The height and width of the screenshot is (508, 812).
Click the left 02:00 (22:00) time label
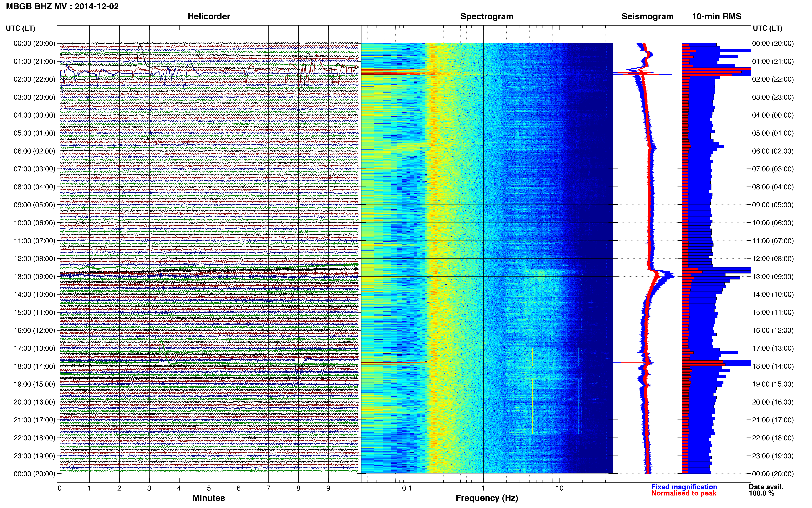(x=34, y=79)
